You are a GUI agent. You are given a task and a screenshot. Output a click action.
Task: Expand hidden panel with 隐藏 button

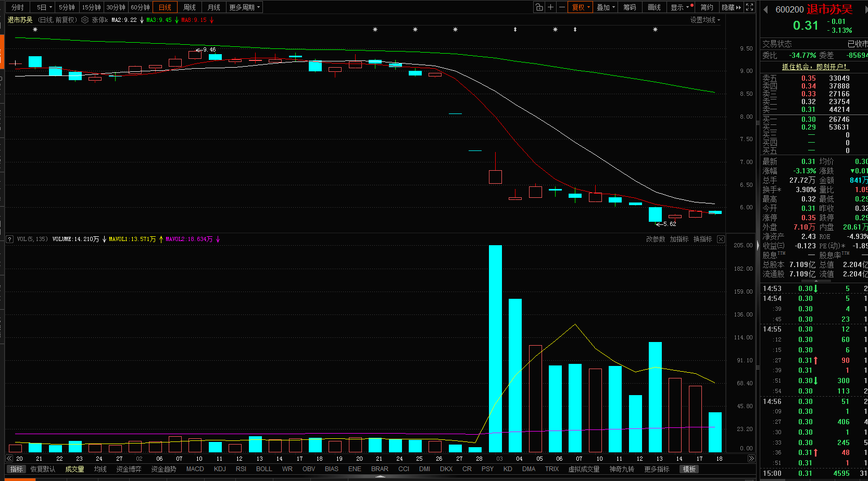tap(731, 7)
